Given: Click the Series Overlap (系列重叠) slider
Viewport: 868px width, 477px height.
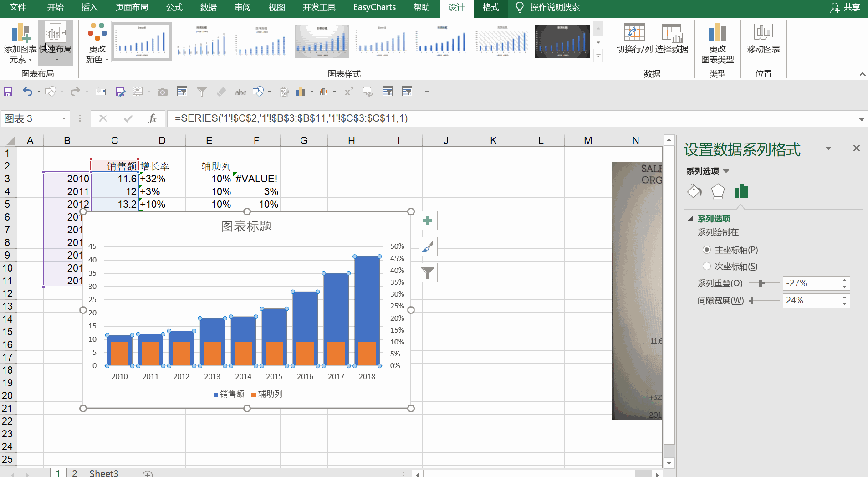Looking at the screenshot, I should 761,283.
